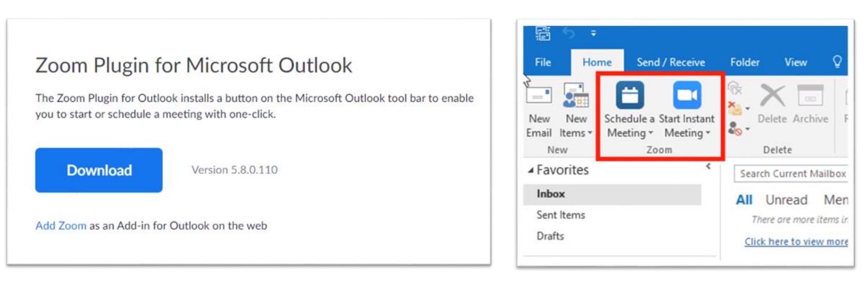This screenshot has width=868, height=291.
Task: Click the Send/Receive All Folders quick access icon
Action: (x=542, y=34)
